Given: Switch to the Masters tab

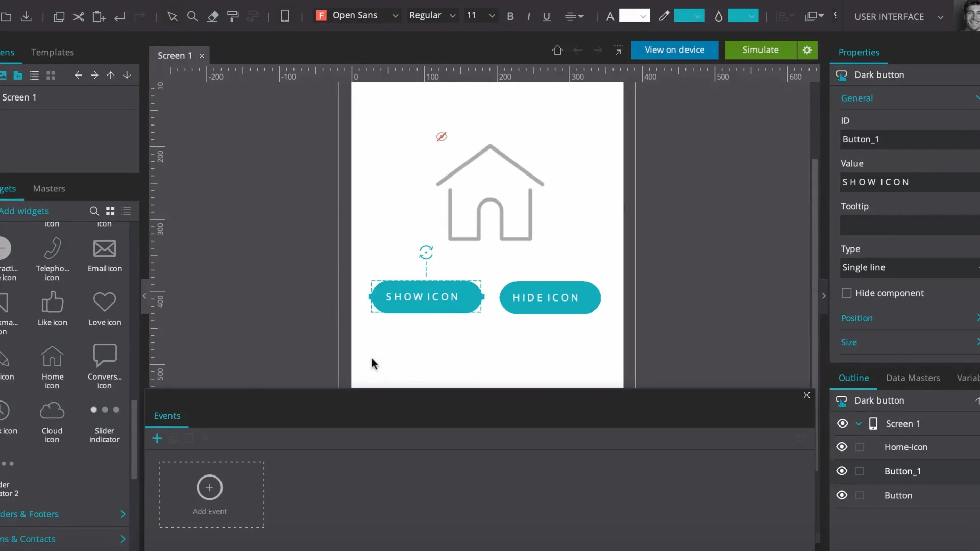Looking at the screenshot, I should [49, 188].
